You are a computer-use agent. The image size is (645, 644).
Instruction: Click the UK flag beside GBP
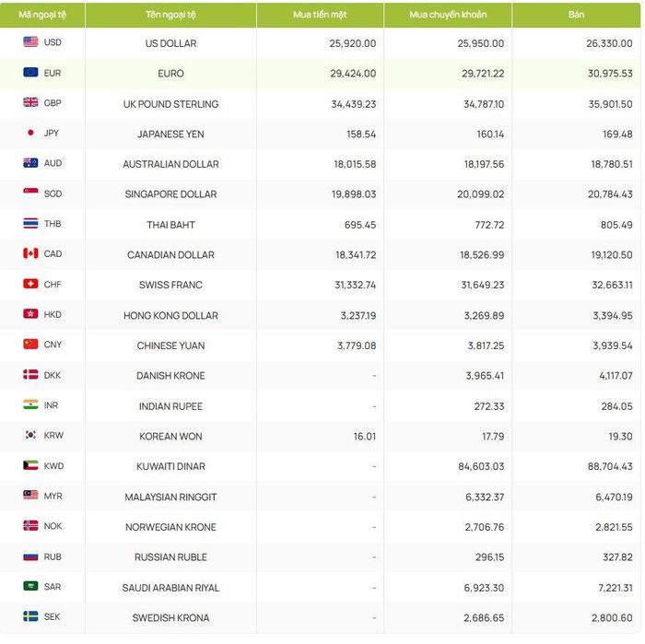pyautogui.click(x=30, y=102)
